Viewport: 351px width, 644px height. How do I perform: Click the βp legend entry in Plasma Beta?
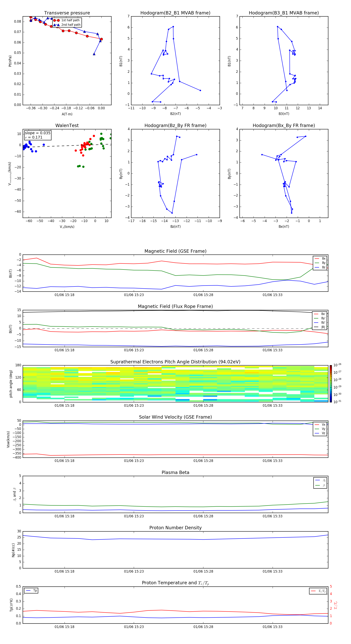320,480
